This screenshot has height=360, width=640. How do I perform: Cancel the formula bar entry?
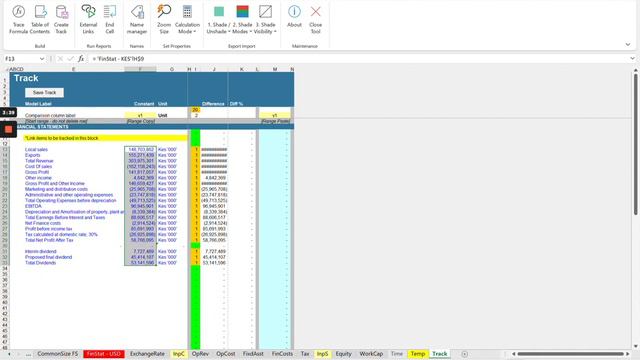point(60,59)
